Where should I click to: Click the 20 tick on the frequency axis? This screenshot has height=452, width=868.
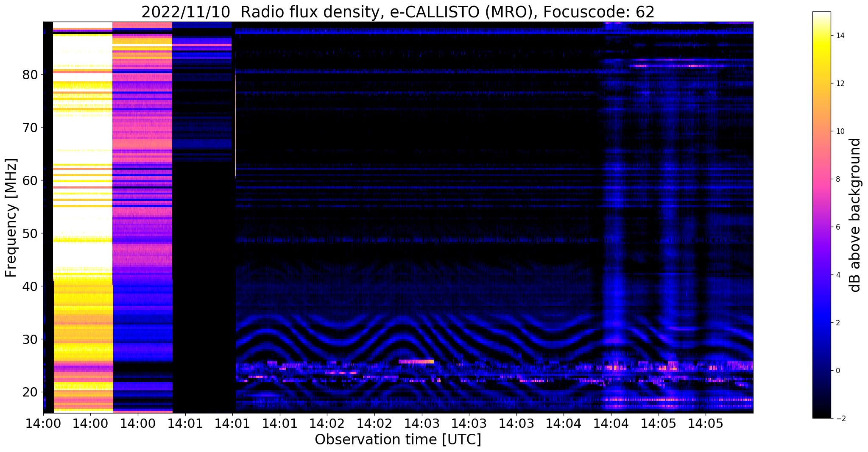coord(31,392)
